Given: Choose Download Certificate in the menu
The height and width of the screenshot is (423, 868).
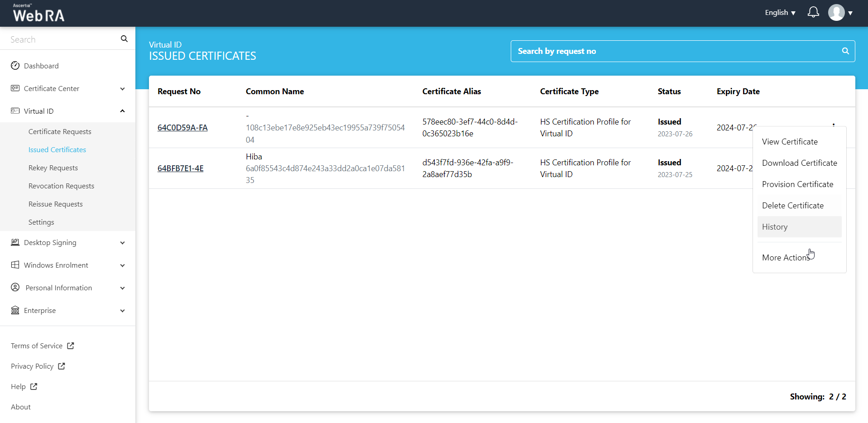Looking at the screenshot, I should 799,163.
